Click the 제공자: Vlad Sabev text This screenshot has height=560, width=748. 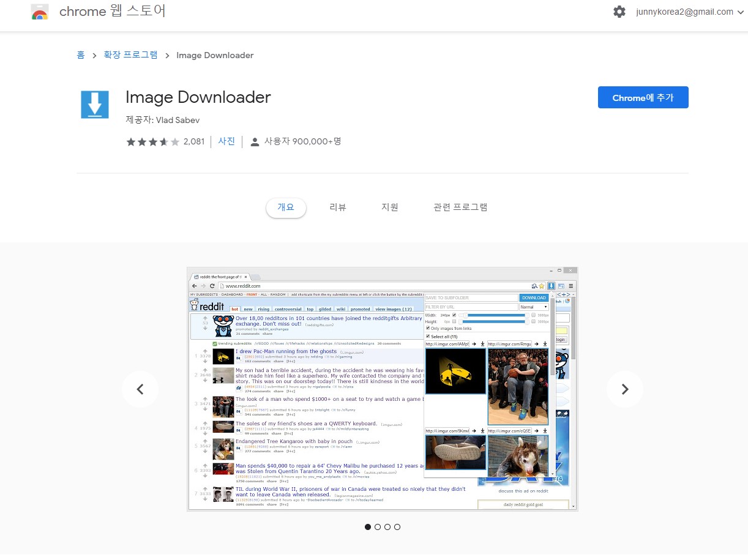point(162,120)
